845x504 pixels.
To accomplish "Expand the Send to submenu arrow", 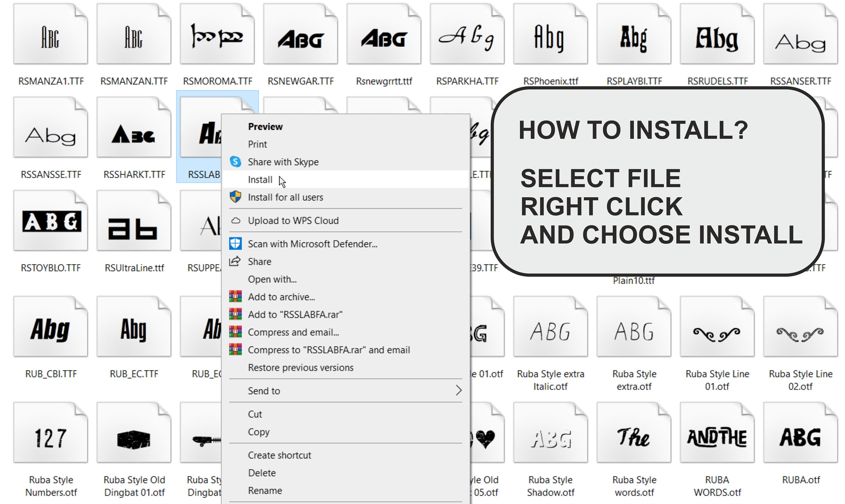I will [459, 390].
